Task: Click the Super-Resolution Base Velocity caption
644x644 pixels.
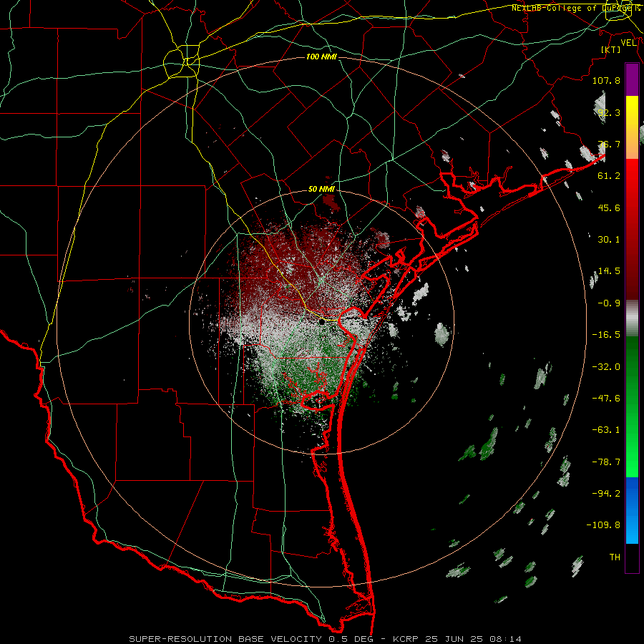Action: click(325, 639)
